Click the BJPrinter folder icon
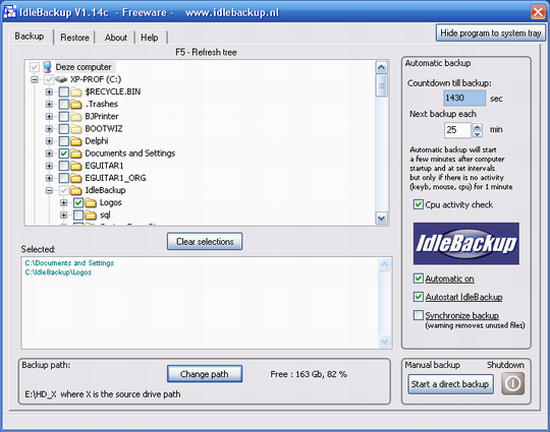The height and width of the screenshot is (432, 550). [75, 116]
